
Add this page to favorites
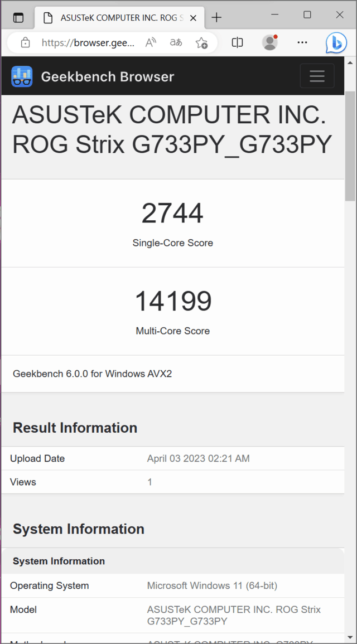click(201, 42)
